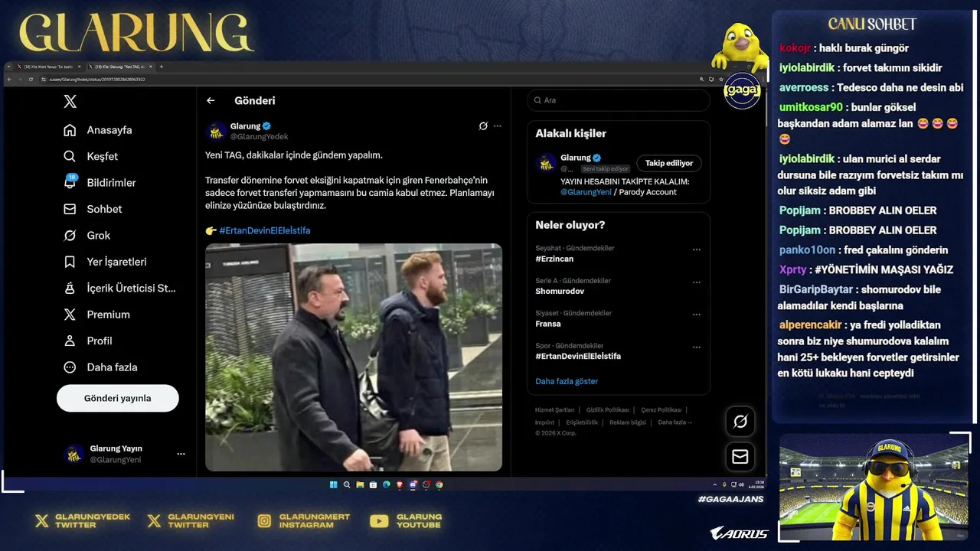Open Çerez Politikası footer link
This screenshot has width=980, height=551.
pyautogui.click(x=661, y=410)
